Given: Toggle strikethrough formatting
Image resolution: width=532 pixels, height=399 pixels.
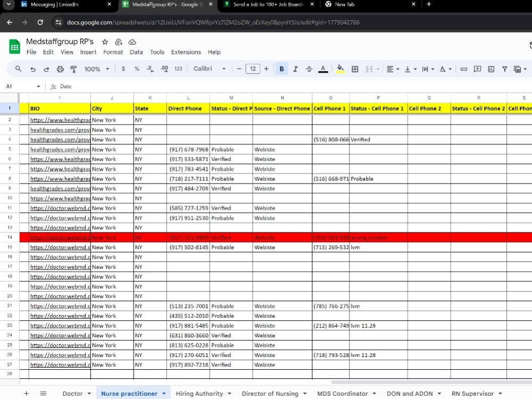Looking at the screenshot, I should (309, 69).
